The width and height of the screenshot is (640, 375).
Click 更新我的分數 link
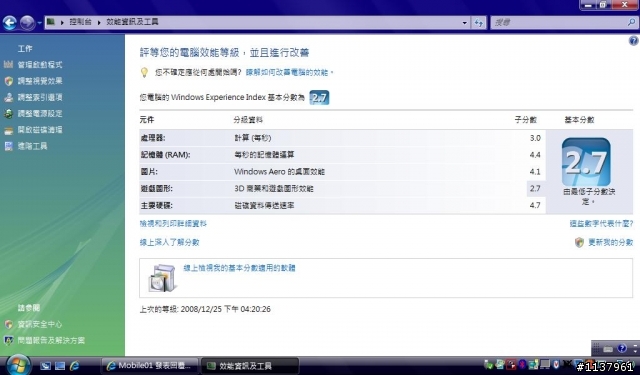[x=611, y=242]
